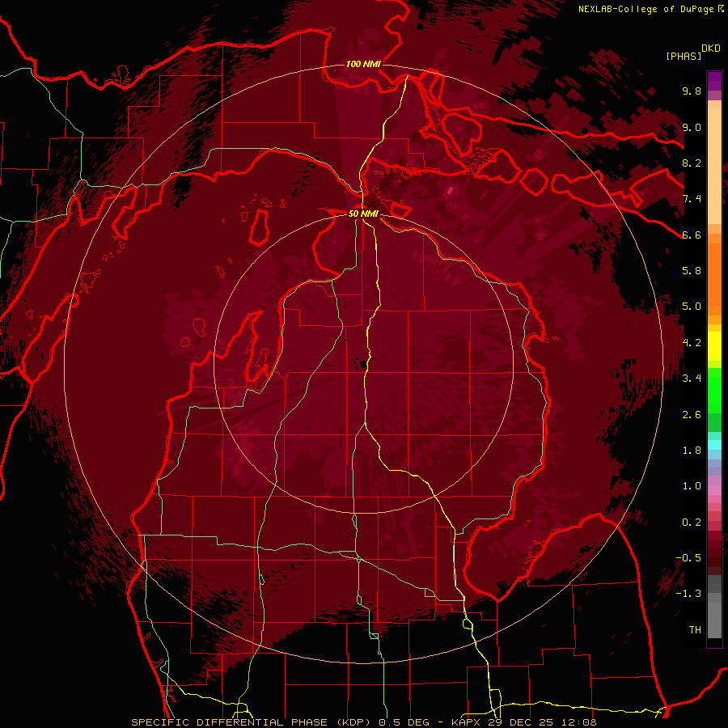
Task: Click the "DKD" label above the color scale
Action: pyautogui.click(x=711, y=49)
